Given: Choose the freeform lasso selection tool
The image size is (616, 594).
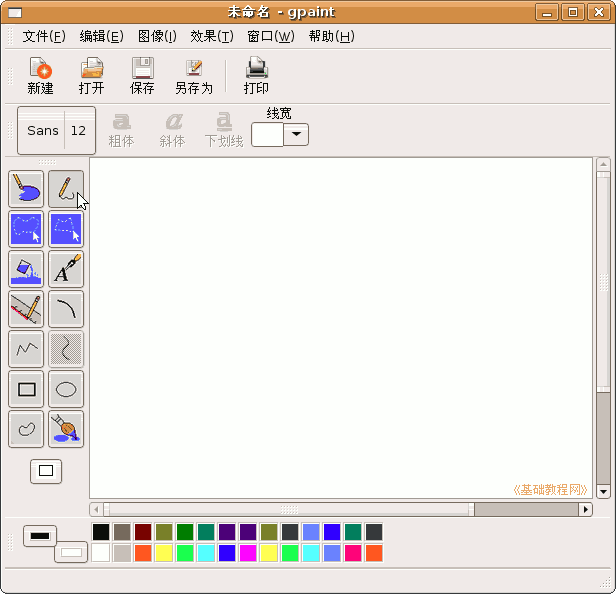Looking at the screenshot, I should 26,229.
